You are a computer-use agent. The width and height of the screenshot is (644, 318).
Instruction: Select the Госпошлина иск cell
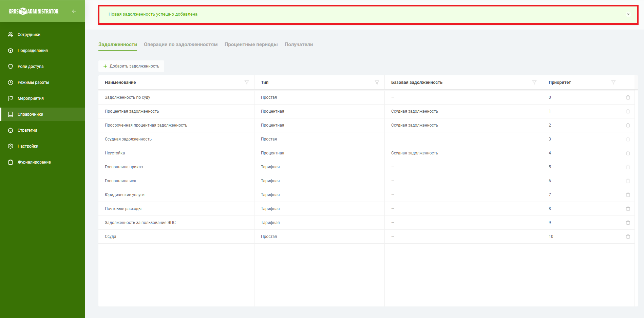click(x=176, y=181)
